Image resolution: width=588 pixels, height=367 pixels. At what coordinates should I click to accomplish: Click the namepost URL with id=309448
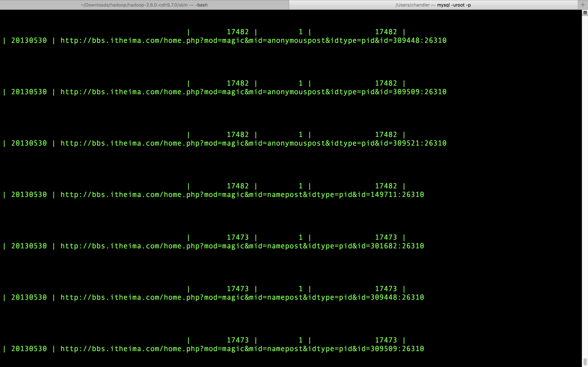[242, 298]
